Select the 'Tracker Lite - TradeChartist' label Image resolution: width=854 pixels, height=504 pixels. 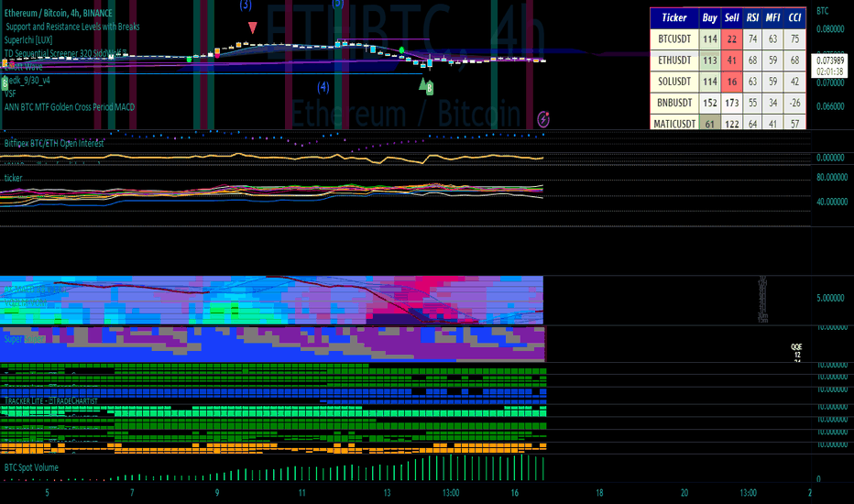(51, 401)
